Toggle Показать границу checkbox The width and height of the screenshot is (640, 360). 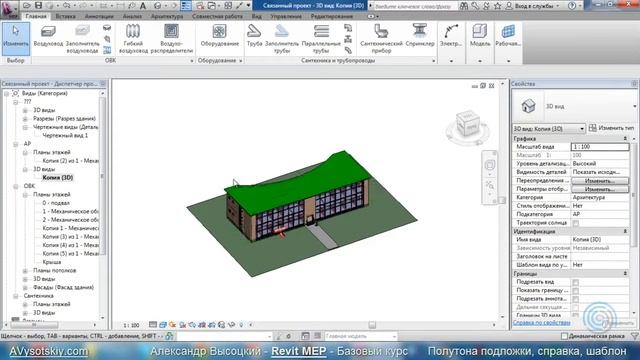point(576,291)
